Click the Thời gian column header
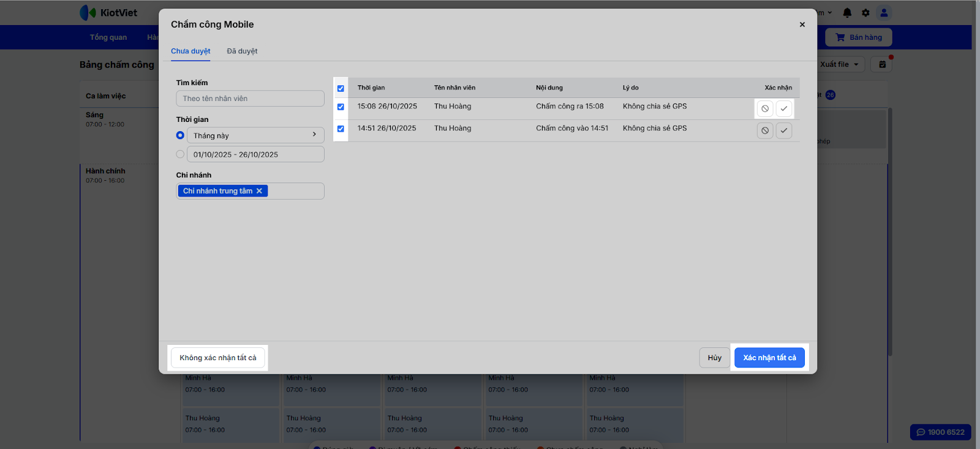 [371, 88]
